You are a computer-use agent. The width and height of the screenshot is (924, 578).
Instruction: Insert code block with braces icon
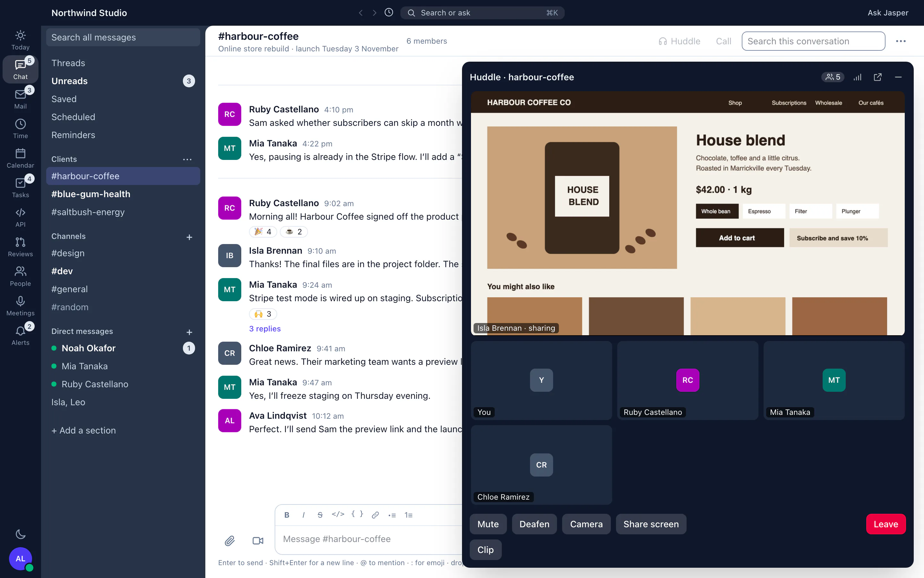[357, 514]
